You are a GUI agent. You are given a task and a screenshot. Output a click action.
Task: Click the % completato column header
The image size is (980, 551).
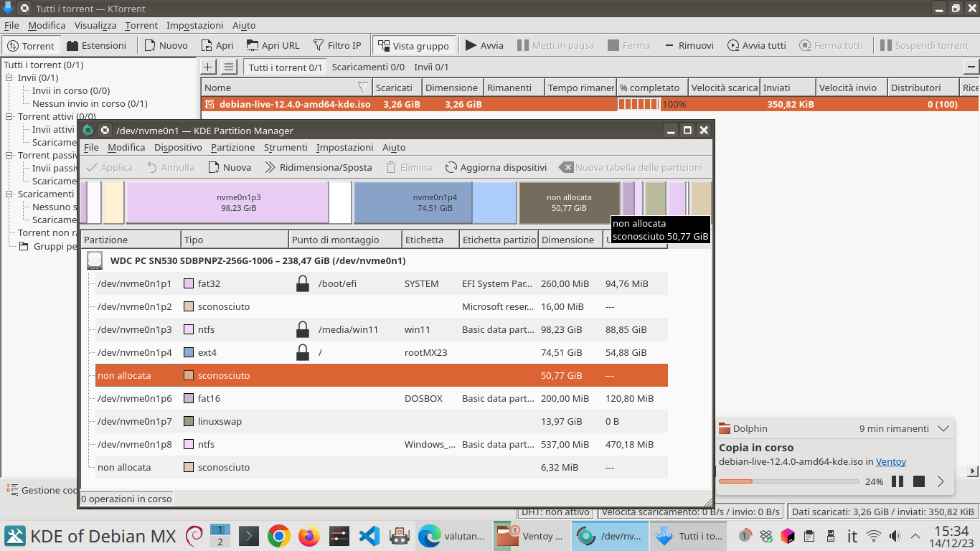[652, 88]
